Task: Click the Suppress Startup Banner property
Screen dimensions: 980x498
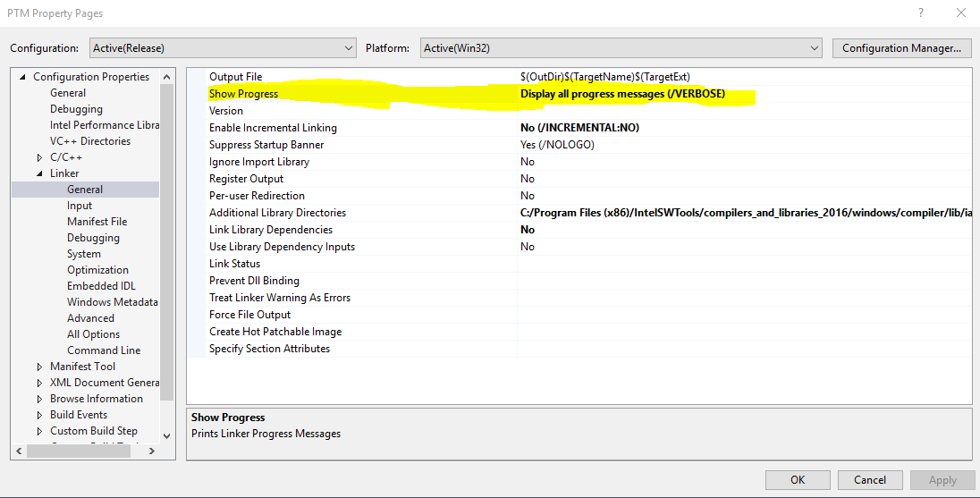Action: point(266,144)
